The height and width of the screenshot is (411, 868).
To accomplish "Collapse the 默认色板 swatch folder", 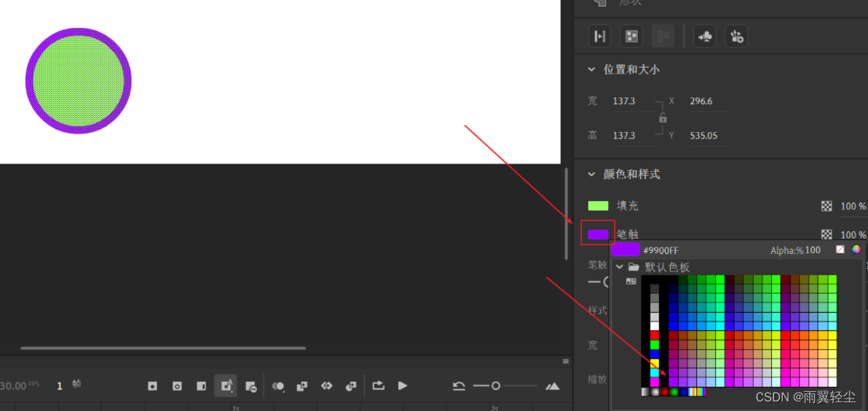I will (619, 267).
